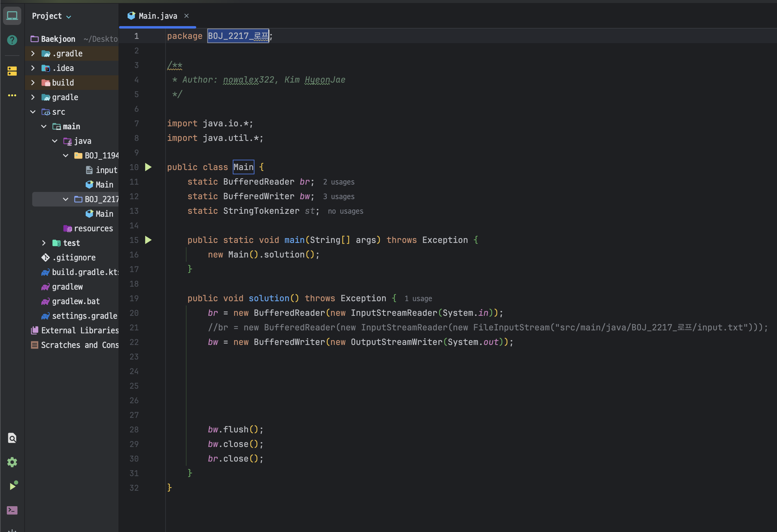Open the green gear Services icon

click(x=12, y=462)
